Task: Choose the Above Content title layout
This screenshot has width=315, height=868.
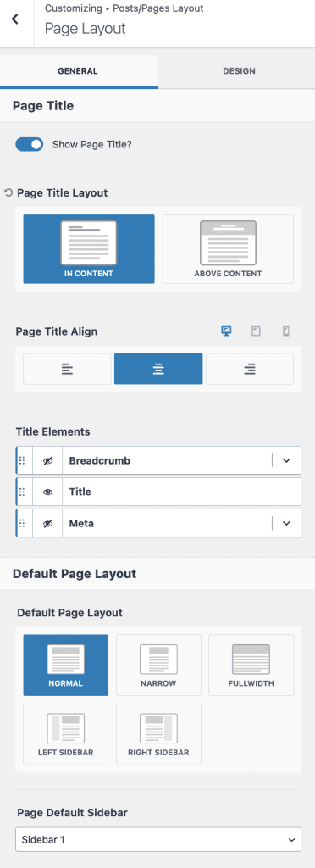Action: click(x=229, y=249)
